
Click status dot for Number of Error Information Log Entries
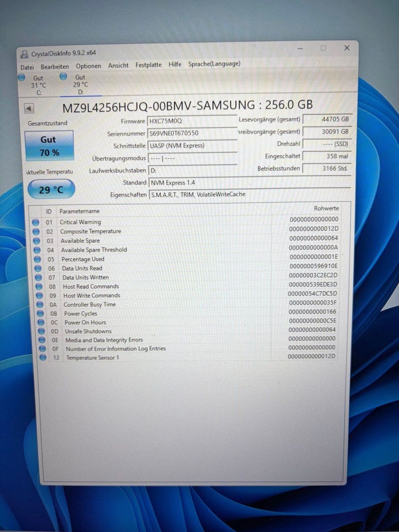(x=43, y=349)
